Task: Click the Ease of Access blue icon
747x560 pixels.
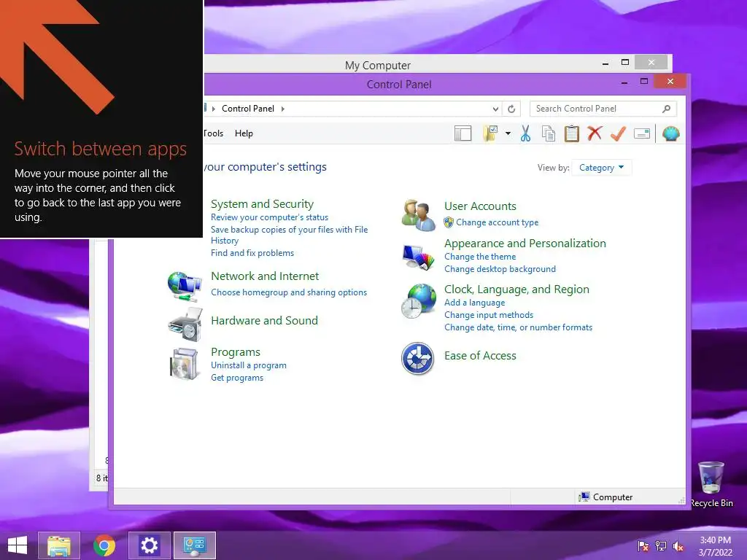Action: [x=417, y=359]
